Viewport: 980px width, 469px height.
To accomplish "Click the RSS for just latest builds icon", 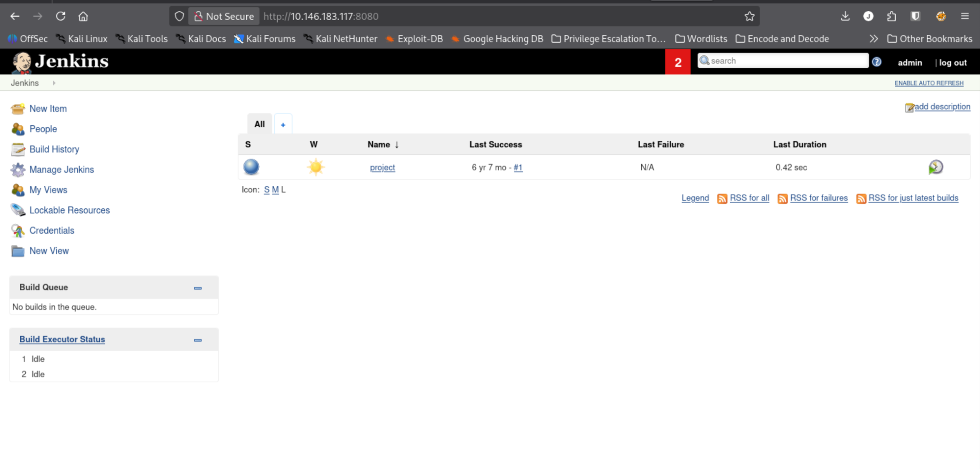I will [x=861, y=198].
